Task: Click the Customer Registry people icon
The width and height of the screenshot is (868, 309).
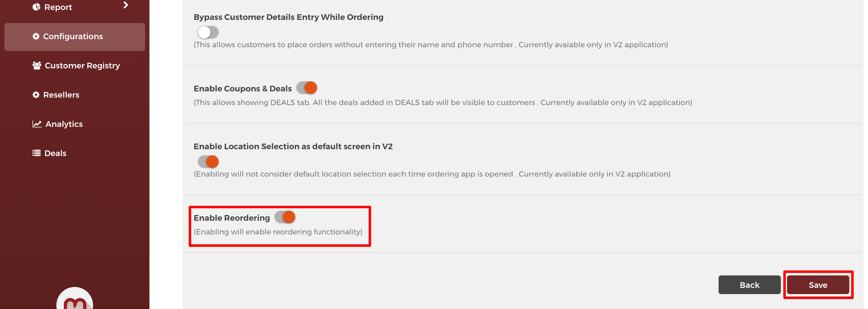Action: pyautogui.click(x=37, y=65)
